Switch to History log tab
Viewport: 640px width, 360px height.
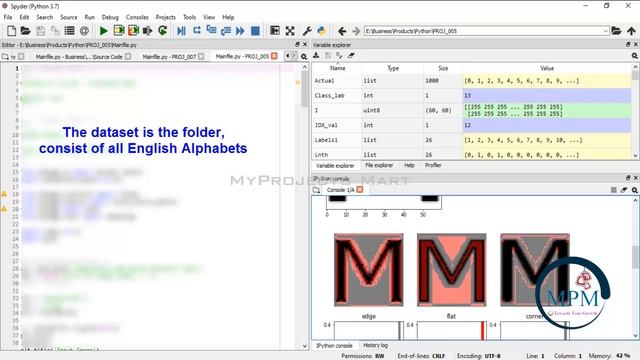click(376, 345)
